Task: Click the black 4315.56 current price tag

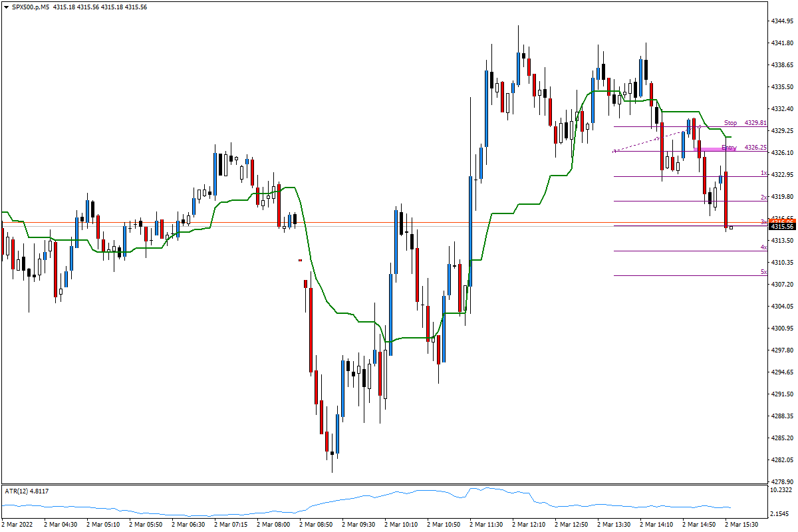Action: pos(782,226)
